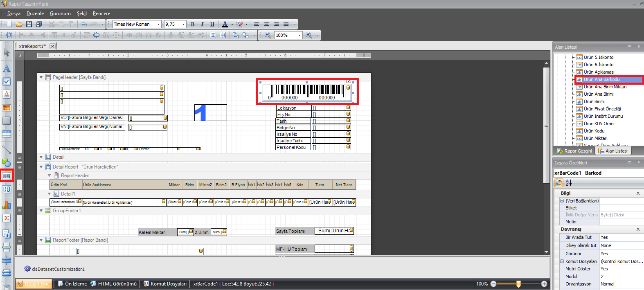Collapse the Davranış property category

tap(638, 229)
